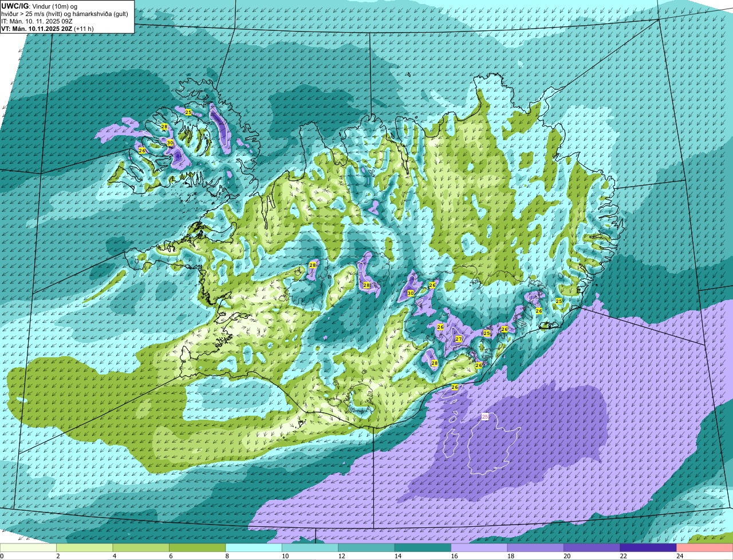Select the 10–12 m/s light teal legend swatch

point(311,547)
